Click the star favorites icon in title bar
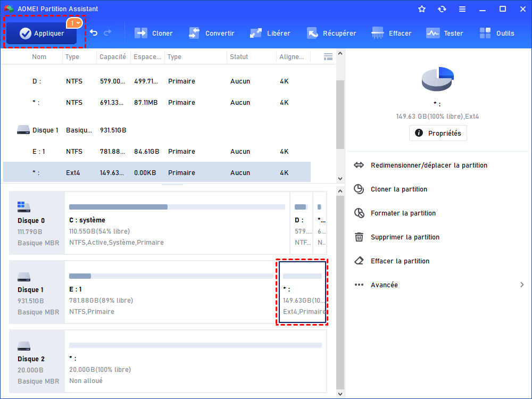 pyautogui.click(x=422, y=9)
